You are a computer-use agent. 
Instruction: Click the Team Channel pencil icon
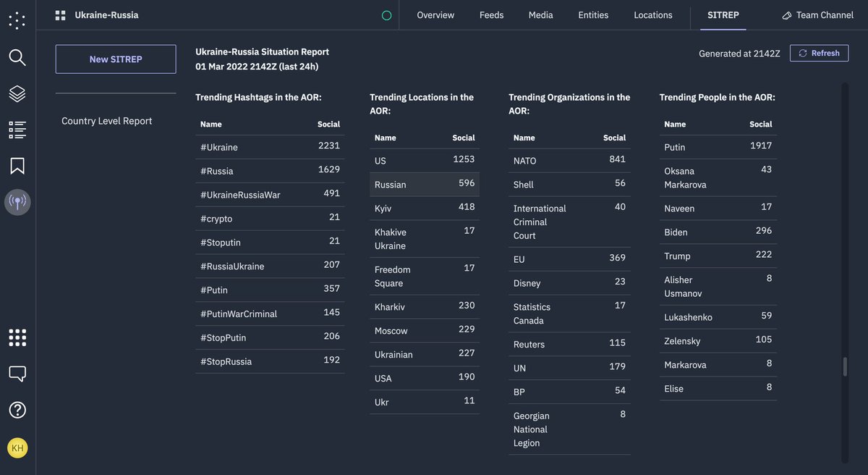pos(787,15)
